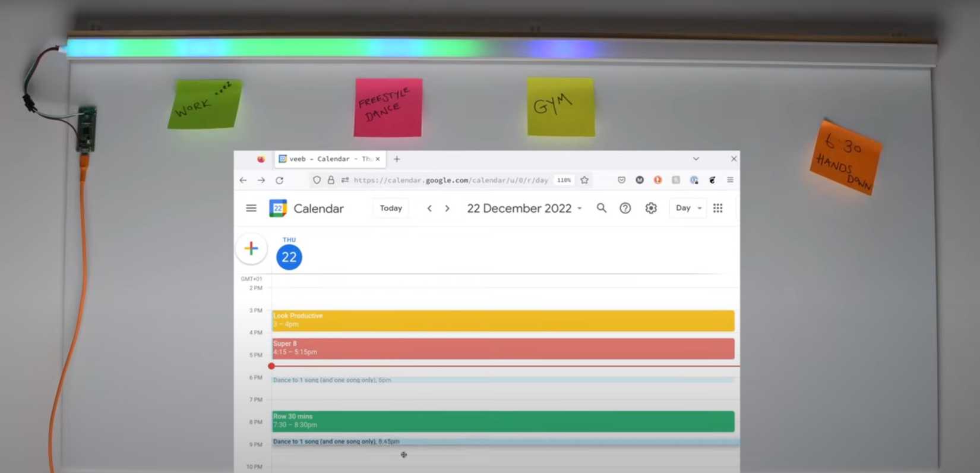
Task: Reload the calendar page
Action: tap(279, 180)
